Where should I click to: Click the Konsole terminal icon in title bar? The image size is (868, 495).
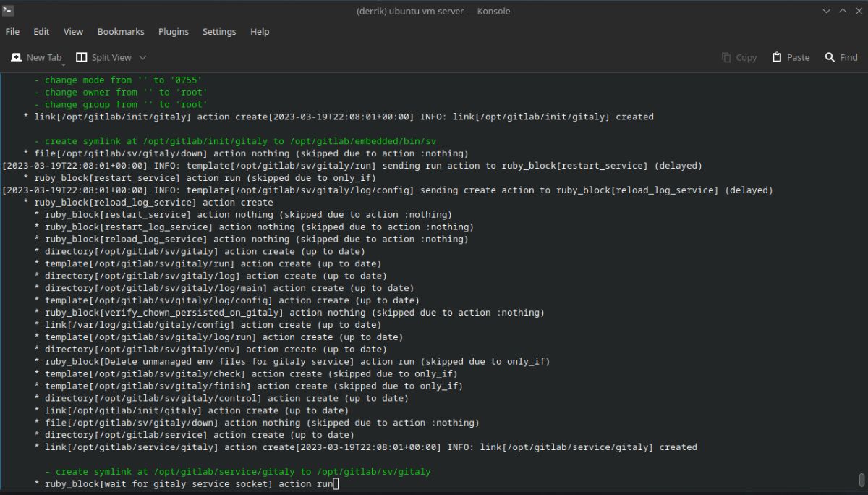8,11
